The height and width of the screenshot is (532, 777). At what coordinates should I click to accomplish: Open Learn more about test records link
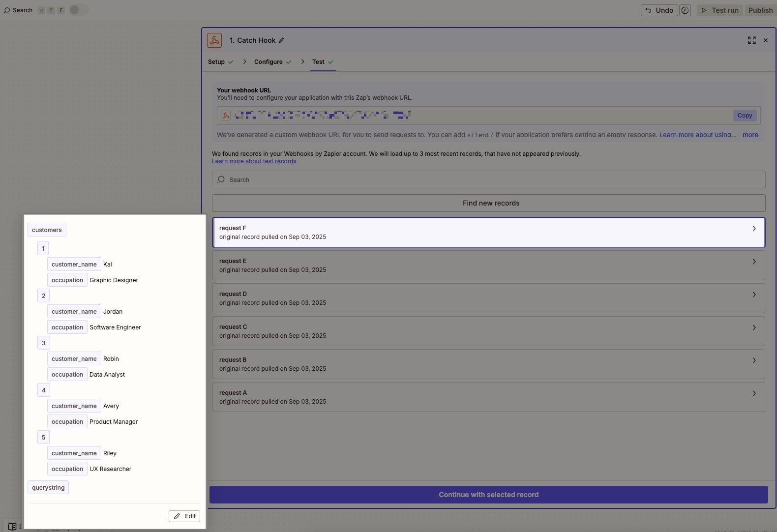click(254, 161)
